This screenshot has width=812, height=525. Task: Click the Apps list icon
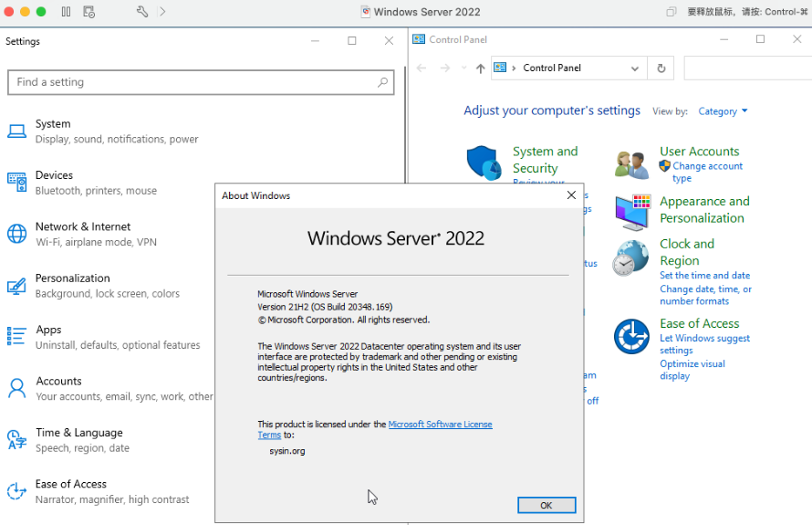click(16, 337)
